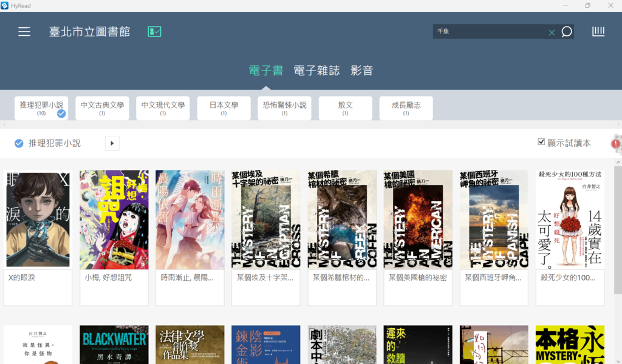Click the category bar right scroll arrow
This screenshot has width=622, height=364.
(618, 125)
